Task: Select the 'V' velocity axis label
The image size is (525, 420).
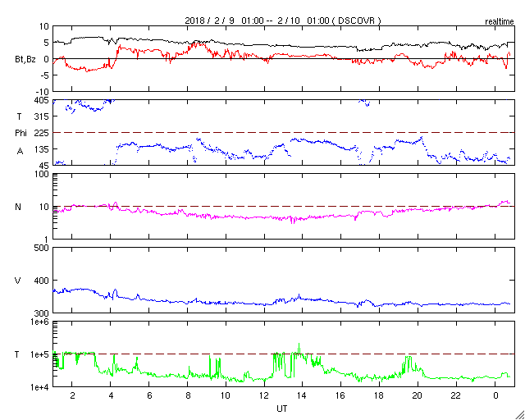Action: [x=18, y=281]
